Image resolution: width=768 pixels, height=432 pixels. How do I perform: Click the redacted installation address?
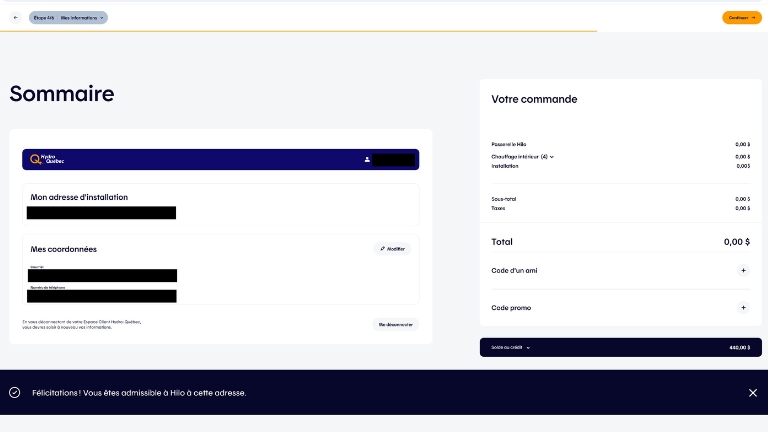coord(101,213)
